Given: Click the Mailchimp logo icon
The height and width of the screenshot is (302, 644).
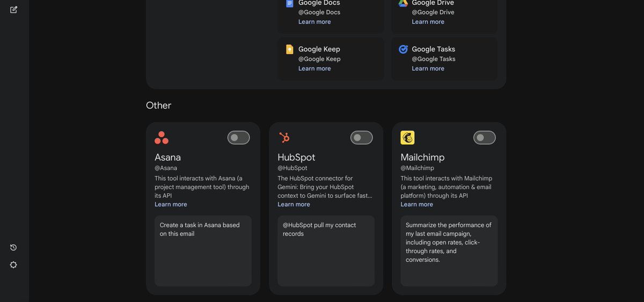Looking at the screenshot, I should 407,138.
